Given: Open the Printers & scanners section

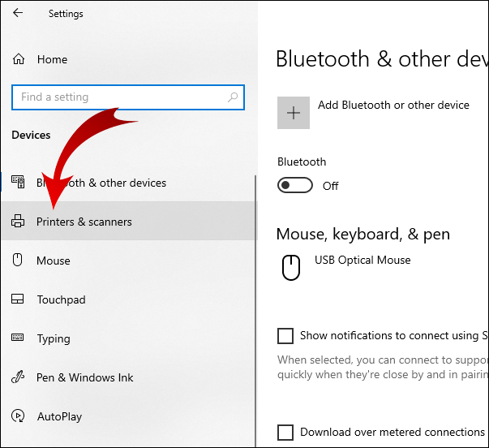Looking at the screenshot, I should 128,221.
